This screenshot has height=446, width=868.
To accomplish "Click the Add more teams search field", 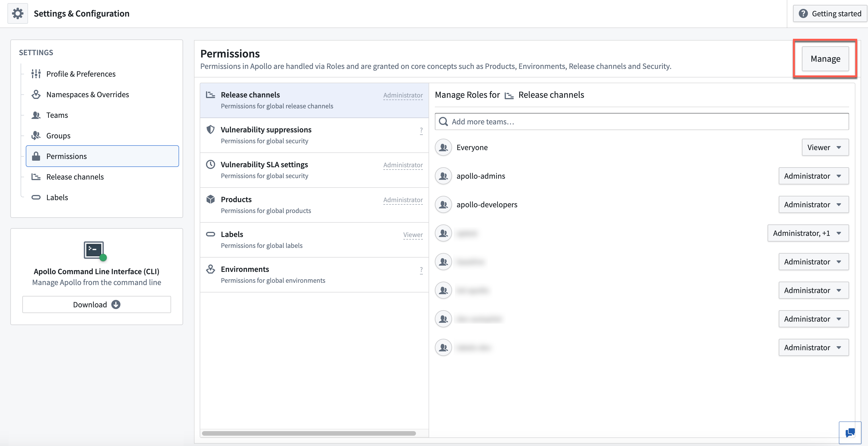I will click(x=642, y=122).
